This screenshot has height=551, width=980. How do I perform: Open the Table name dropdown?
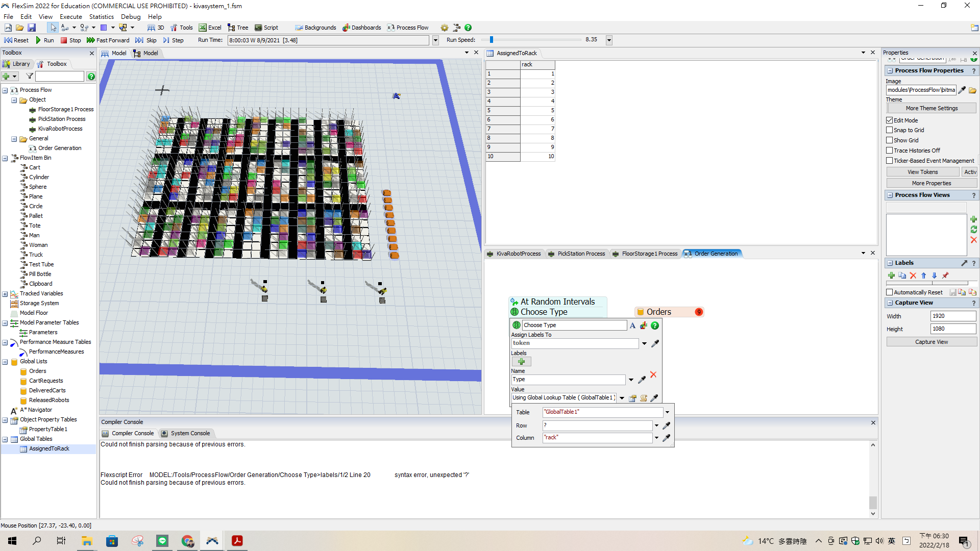click(x=667, y=412)
